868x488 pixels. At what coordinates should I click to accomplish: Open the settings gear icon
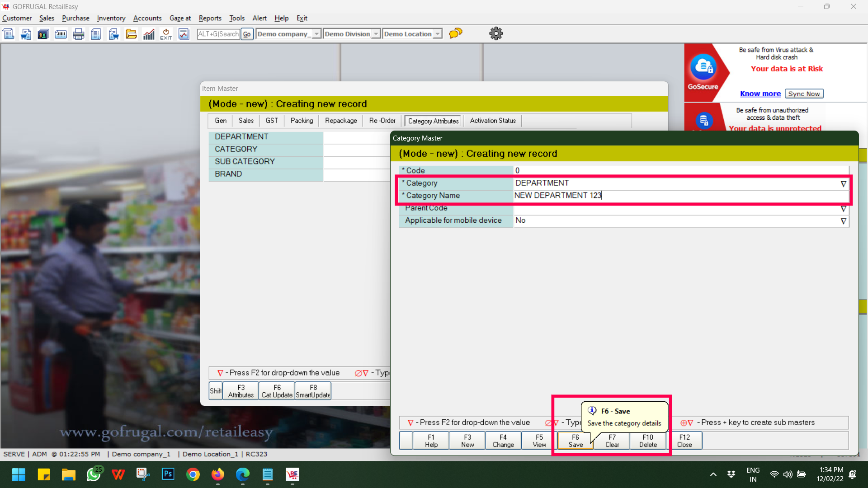[x=496, y=33]
